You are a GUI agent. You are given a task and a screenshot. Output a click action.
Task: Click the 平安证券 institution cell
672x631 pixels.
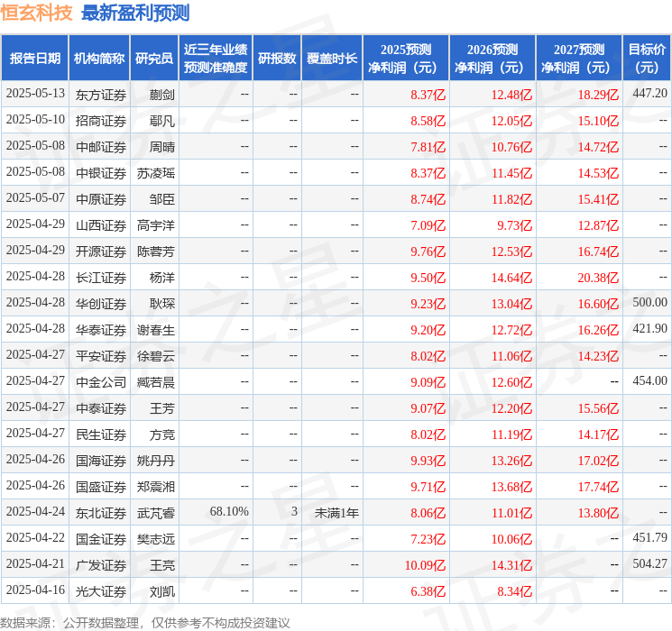pos(101,356)
